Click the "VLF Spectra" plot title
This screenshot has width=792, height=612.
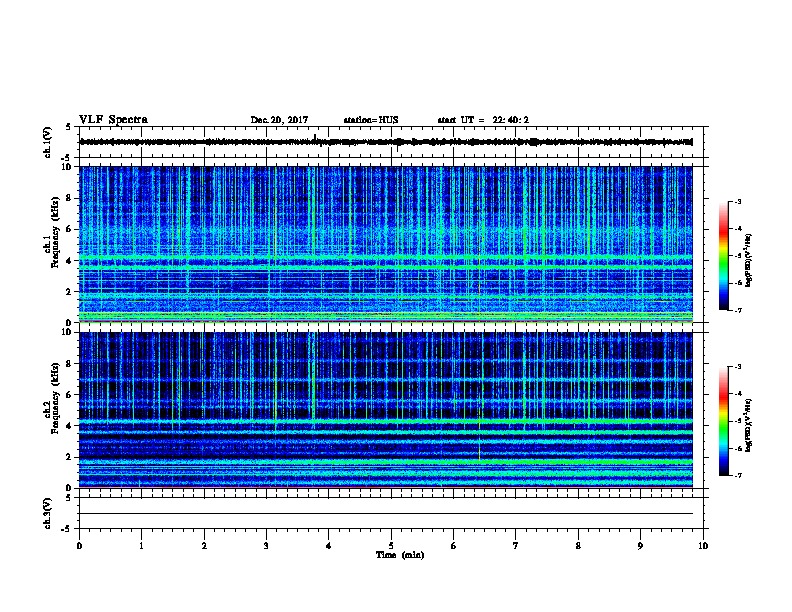point(113,120)
